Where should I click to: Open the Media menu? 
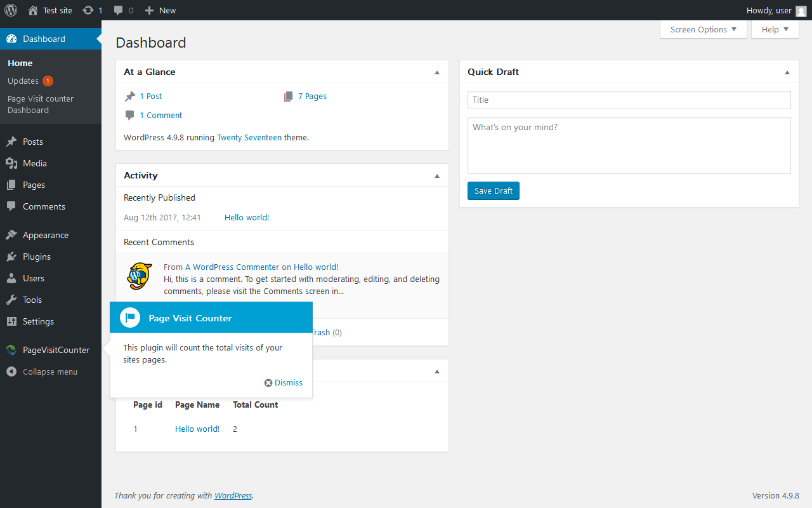click(51, 163)
